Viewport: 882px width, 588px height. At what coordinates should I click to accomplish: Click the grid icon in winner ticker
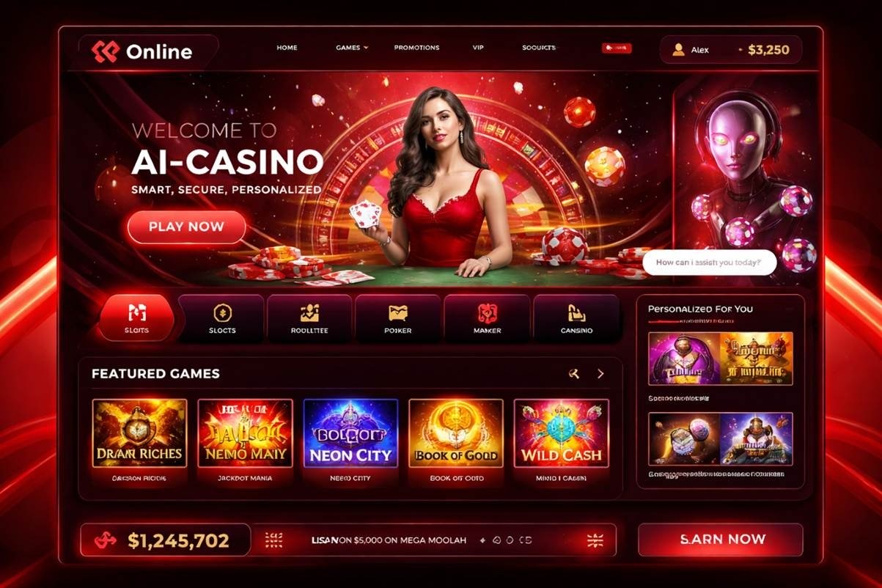point(273,541)
